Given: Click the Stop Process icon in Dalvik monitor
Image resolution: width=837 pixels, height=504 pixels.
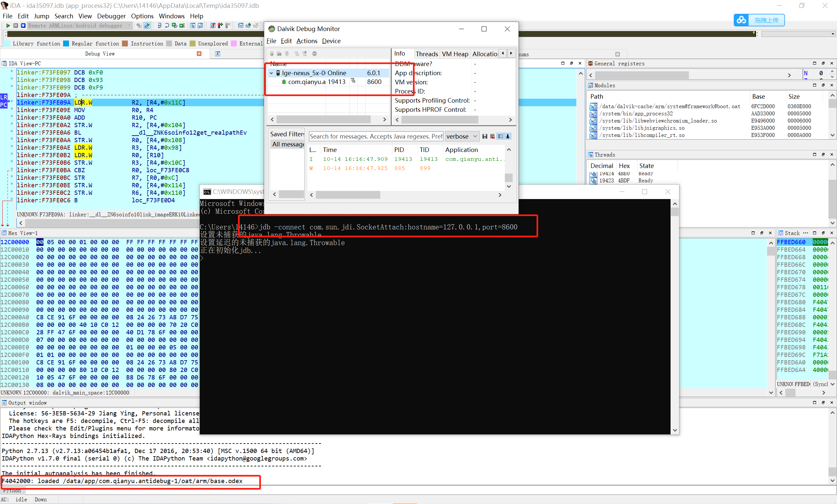Looking at the screenshot, I should pyautogui.click(x=315, y=54).
